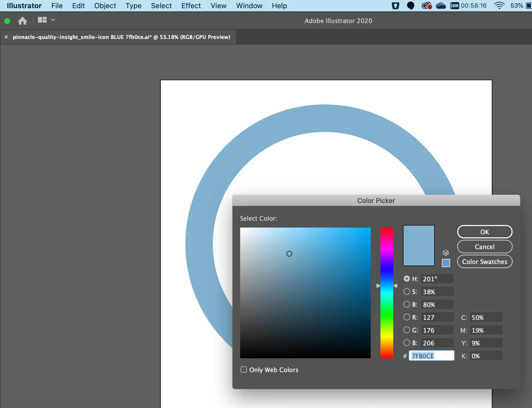The width and height of the screenshot is (532, 408).
Task: Select the G green radio button
Action: (407, 330)
